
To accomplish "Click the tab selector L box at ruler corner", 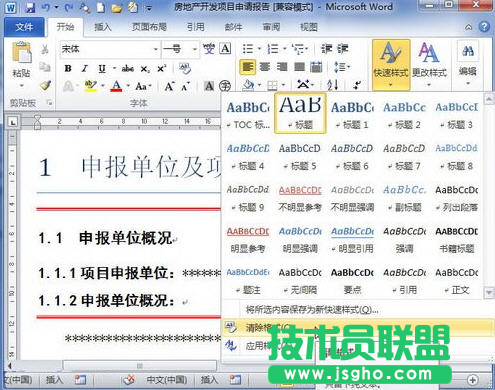I will (x=13, y=122).
